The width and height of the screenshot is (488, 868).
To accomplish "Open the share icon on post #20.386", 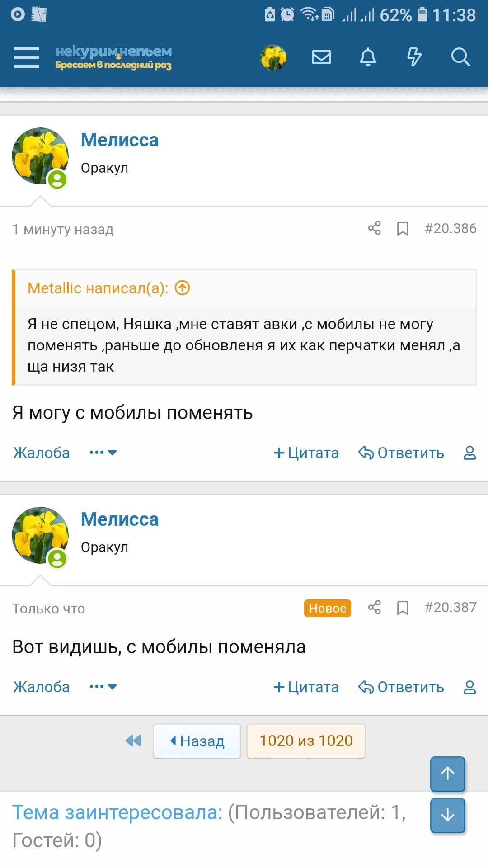I will 374,229.
